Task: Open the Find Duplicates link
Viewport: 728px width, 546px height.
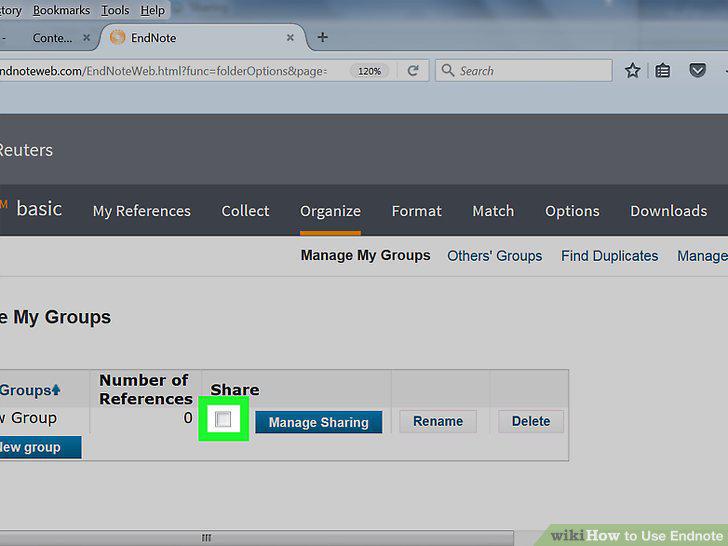Action: coord(609,256)
